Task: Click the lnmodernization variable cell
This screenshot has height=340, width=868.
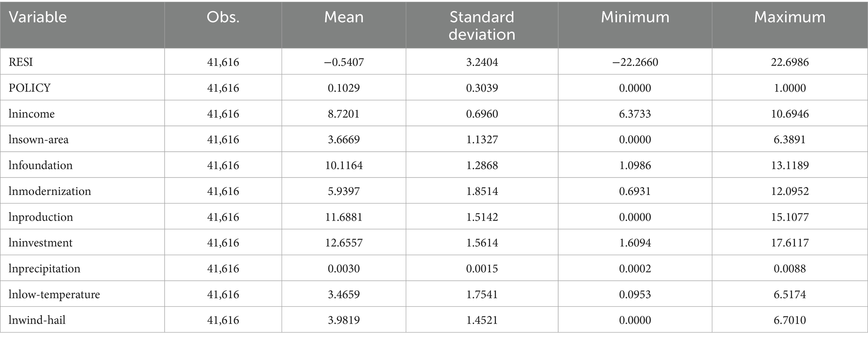Action: point(50,191)
